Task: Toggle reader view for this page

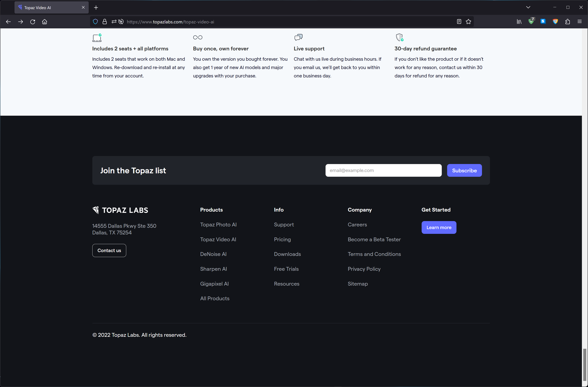Action: pyautogui.click(x=459, y=22)
